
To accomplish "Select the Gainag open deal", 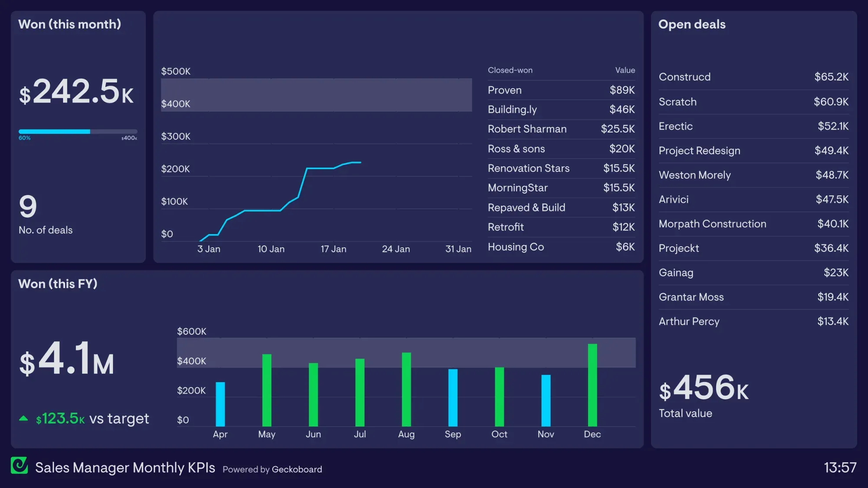I will [x=753, y=272].
